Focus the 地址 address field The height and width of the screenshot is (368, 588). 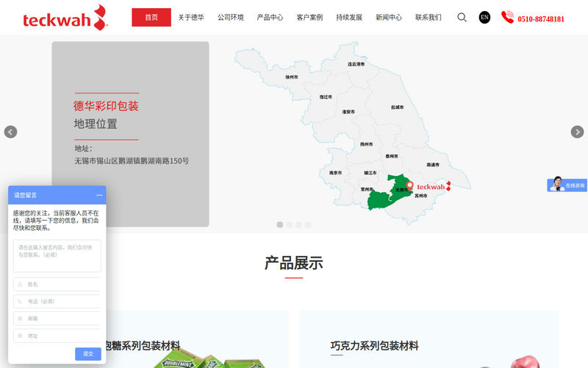pos(57,336)
